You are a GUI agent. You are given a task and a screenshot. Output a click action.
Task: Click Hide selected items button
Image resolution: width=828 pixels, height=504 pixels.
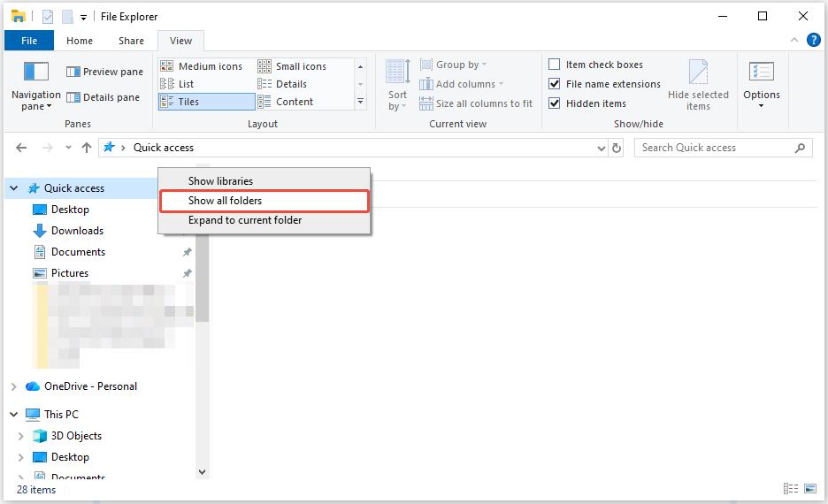698,86
